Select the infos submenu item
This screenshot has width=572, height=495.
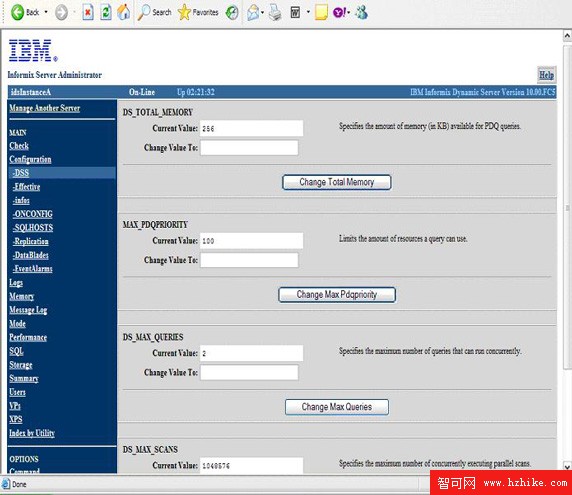pyautogui.click(x=21, y=200)
